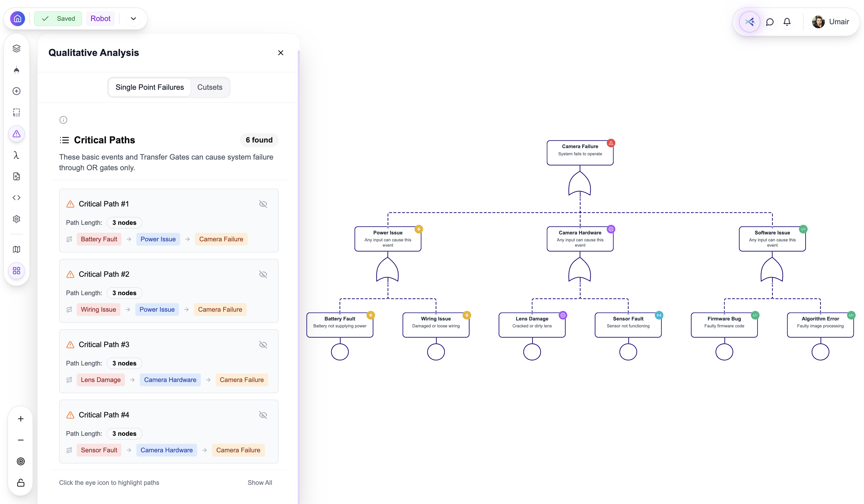This screenshot has height=504, width=864.
Task: Open the Umair user profile menu
Action: click(830, 22)
